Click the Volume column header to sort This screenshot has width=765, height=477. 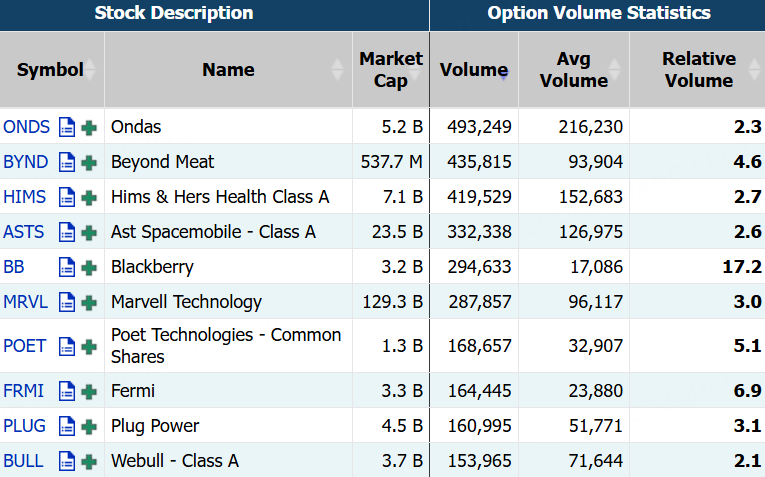(x=474, y=70)
